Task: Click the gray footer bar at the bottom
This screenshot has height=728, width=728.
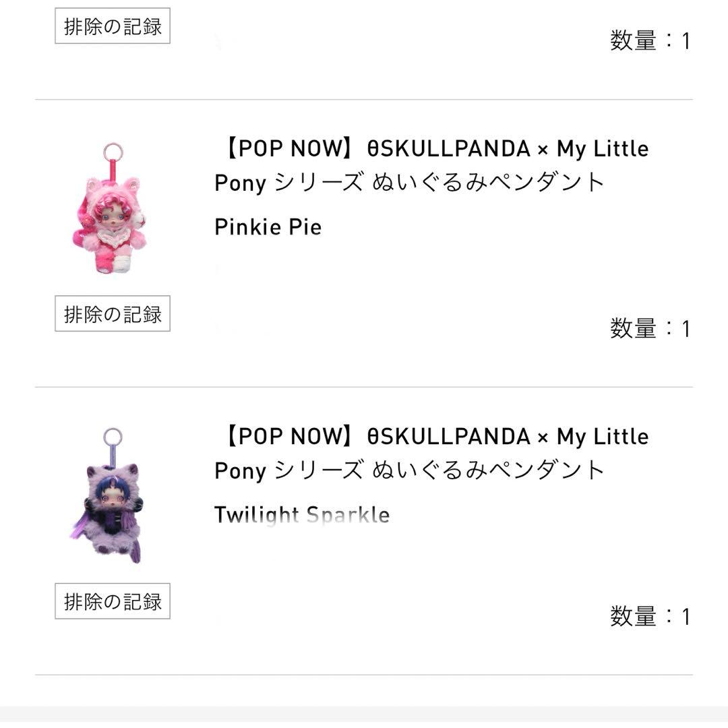Action: 364,717
